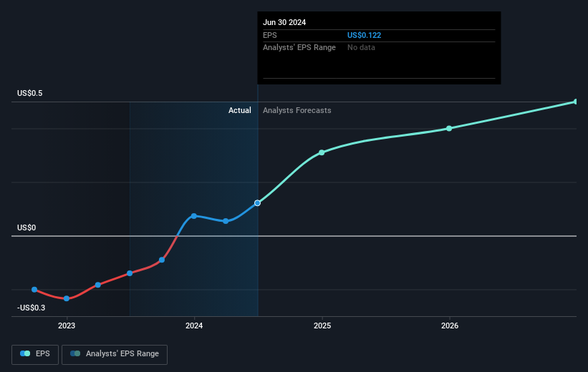This screenshot has height=372, width=588.
Task: Click the EPS point between 2023 and mid-2023
Action: 98,285
